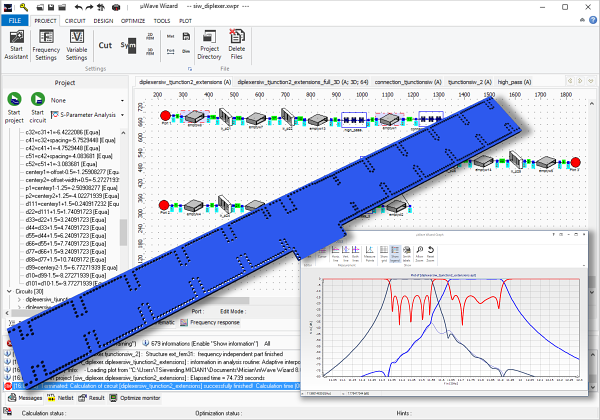
Task: Collapse the Circuits [30] tree node
Action: pos(5,290)
